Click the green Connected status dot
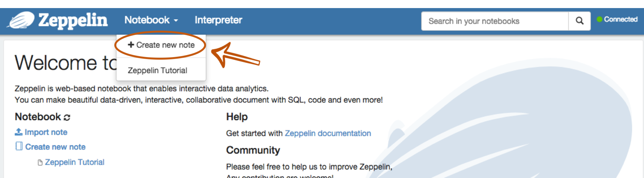 pos(599,19)
